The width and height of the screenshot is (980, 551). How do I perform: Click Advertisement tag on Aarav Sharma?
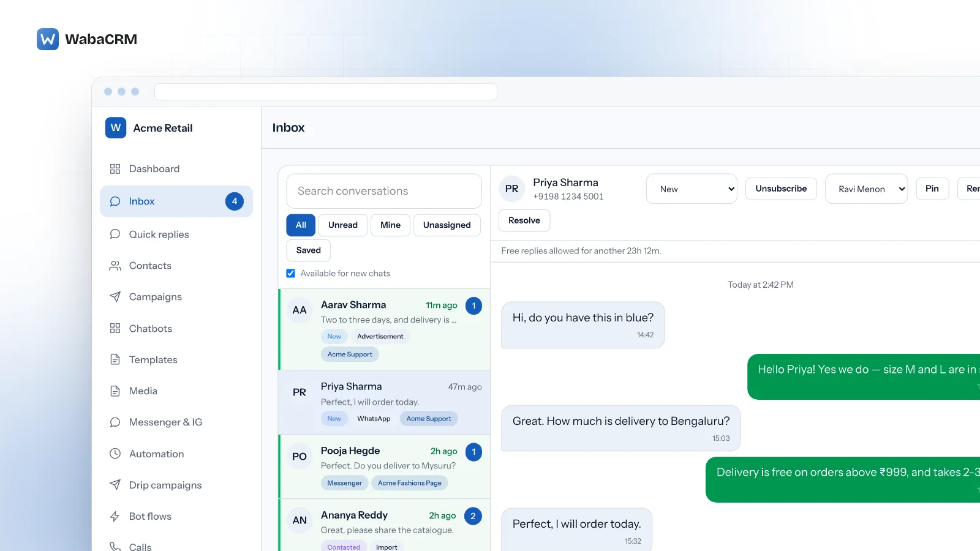tap(380, 337)
